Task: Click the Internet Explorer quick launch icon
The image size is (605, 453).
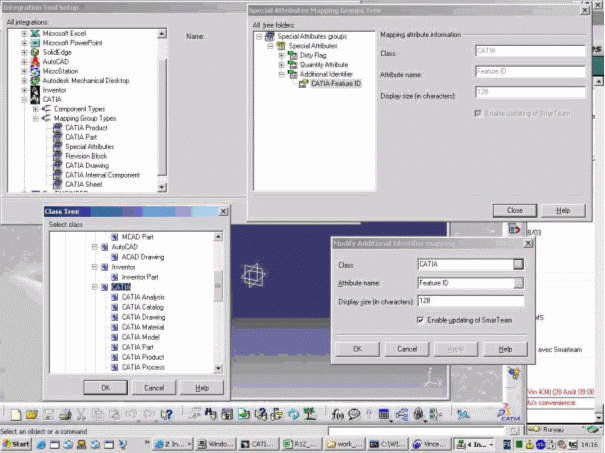Action: (x=41, y=445)
